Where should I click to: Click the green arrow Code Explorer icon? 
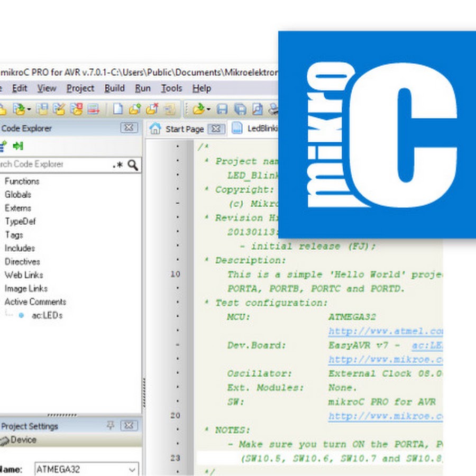click(18, 146)
